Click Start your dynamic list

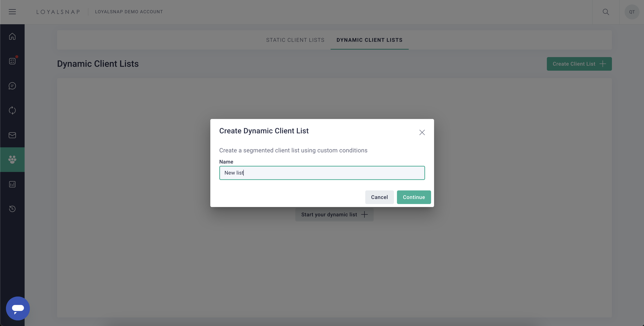coord(334,214)
